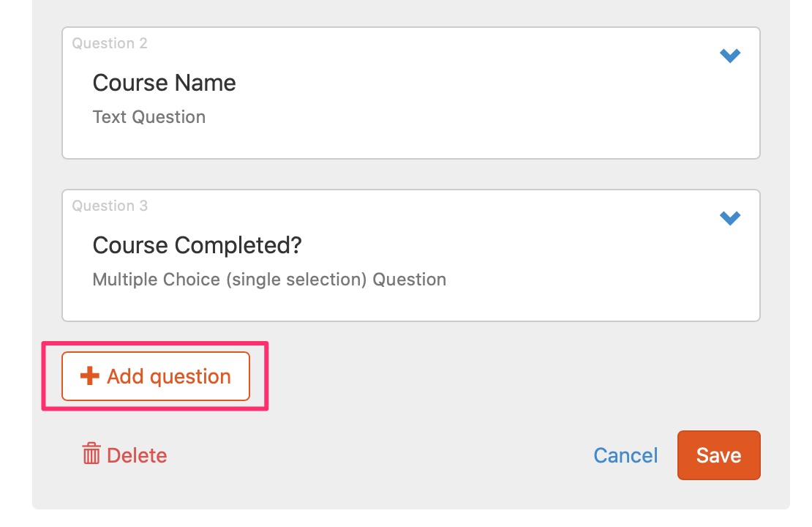The image size is (812, 527).
Task: Click the 'Question 3' card label
Action: [x=110, y=206]
